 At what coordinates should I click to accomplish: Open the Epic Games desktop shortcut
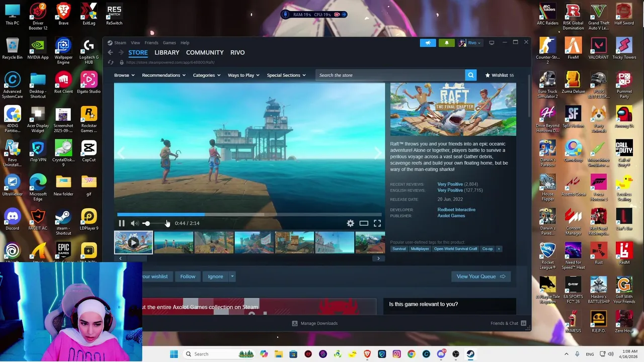tap(63, 252)
